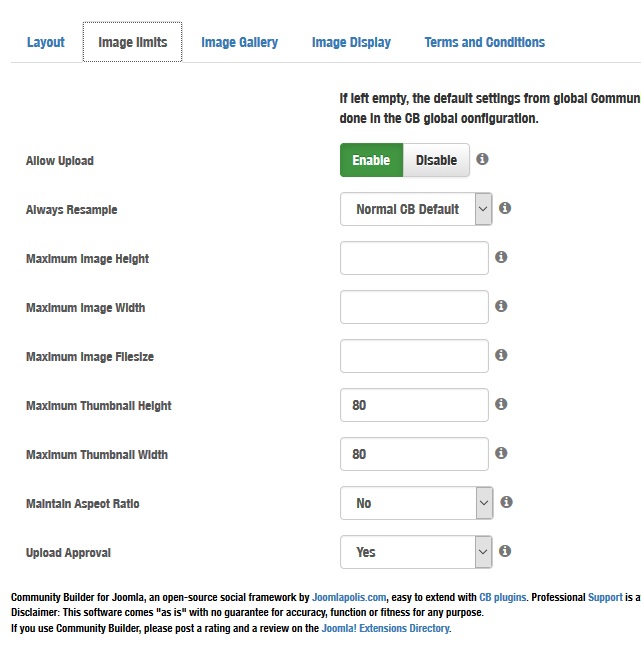This screenshot has width=641, height=651.
Task: Open the Upload Approval dropdown
Action: coord(416,552)
